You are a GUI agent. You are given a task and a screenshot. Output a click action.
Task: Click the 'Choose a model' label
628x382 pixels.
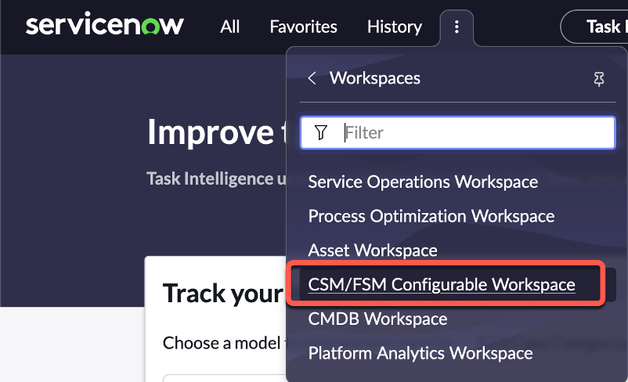point(221,343)
